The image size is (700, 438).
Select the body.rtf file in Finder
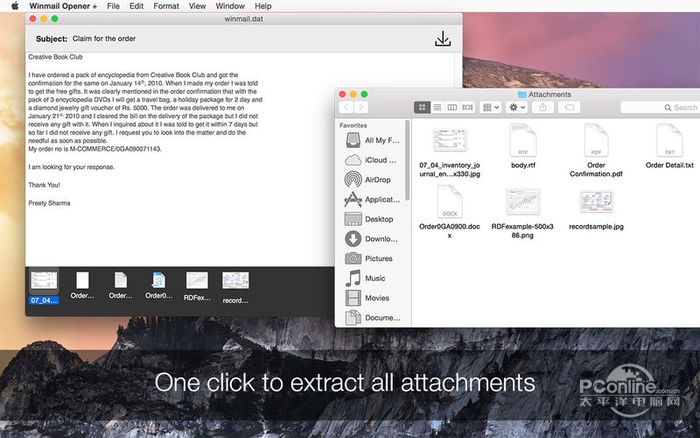click(x=523, y=147)
